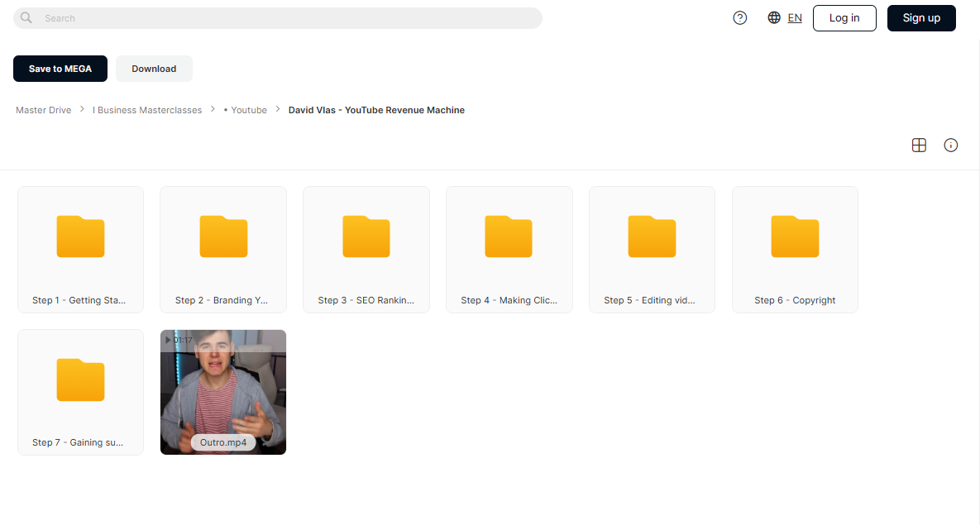
Task: Open the Step 1 - Getting Started folder
Action: click(80, 250)
